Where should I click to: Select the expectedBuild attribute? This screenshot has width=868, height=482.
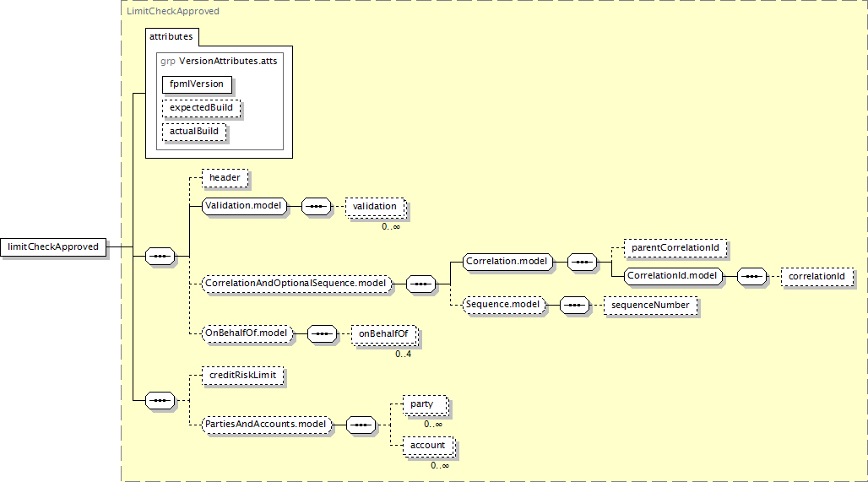point(202,108)
